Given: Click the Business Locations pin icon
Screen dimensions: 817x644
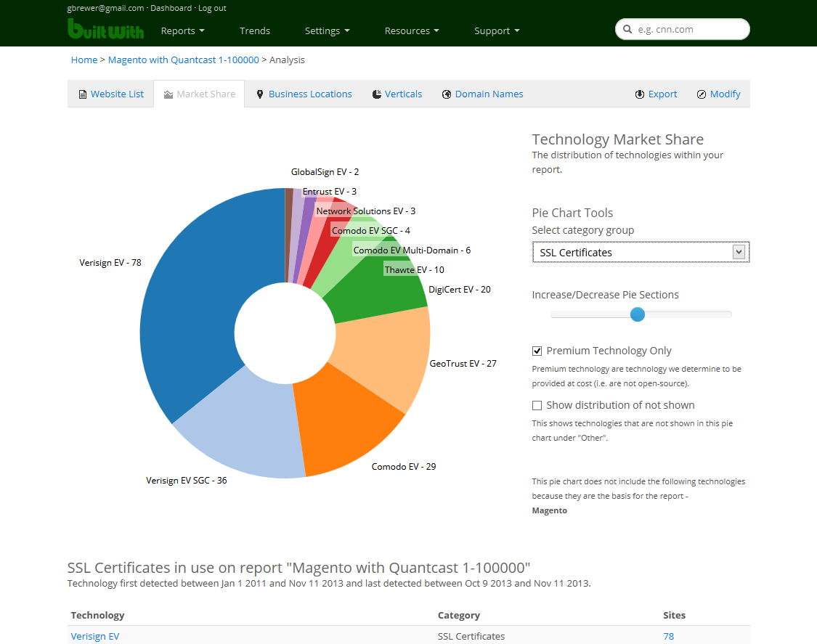Looking at the screenshot, I should coord(260,94).
